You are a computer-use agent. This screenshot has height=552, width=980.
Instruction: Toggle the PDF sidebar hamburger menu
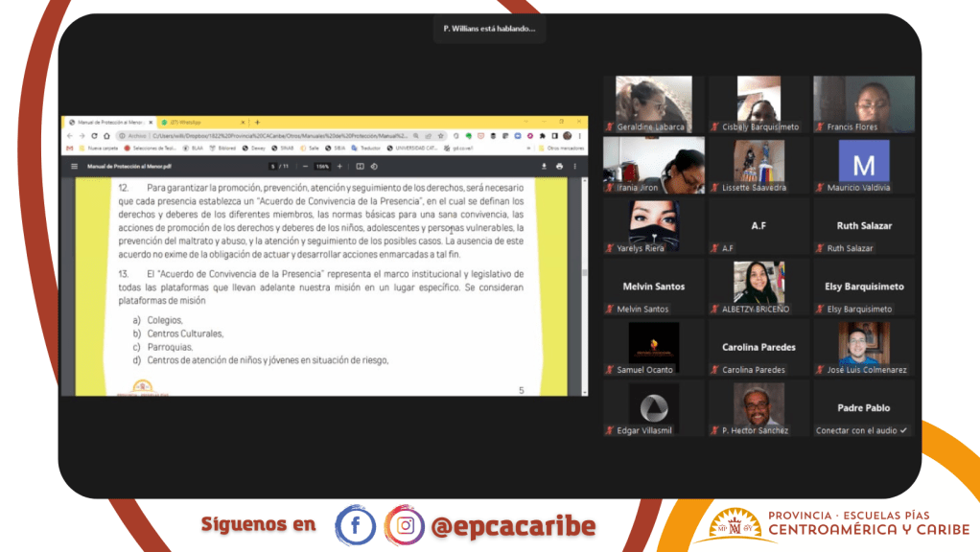point(73,166)
